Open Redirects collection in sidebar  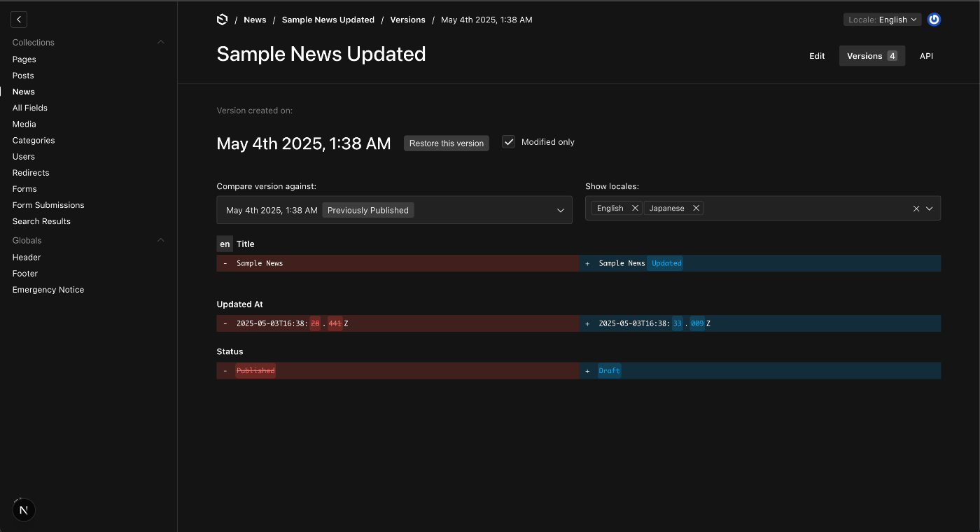click(x=30, y=172)
